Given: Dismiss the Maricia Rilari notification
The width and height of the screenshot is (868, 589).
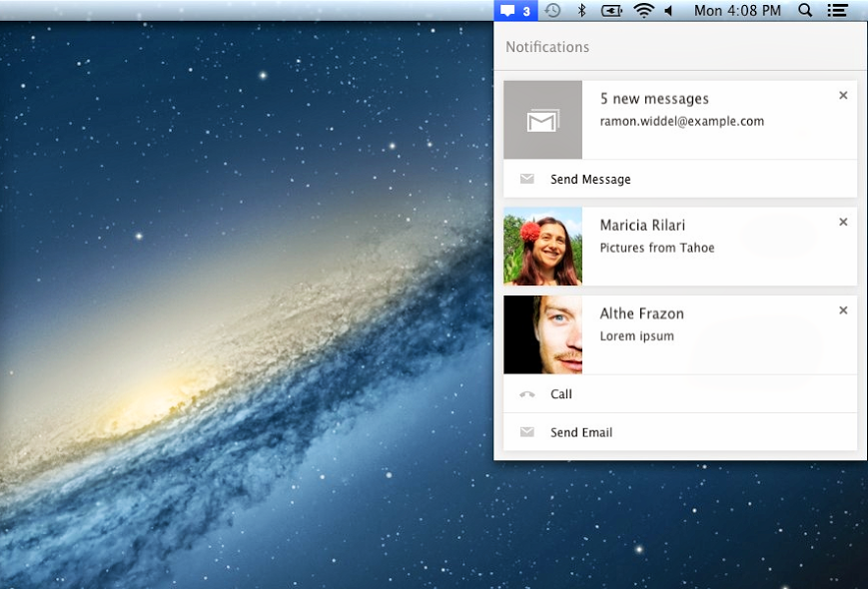Looking at the screenshot, I should [x=843, y=222].
